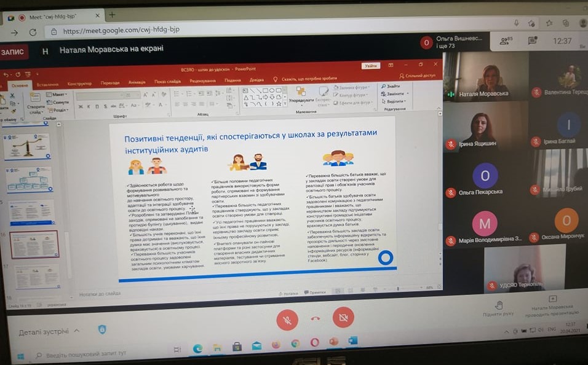The width and height of the screenshot is (588, 365).
Task: Go forward in Edge browser
Action: 14,33
